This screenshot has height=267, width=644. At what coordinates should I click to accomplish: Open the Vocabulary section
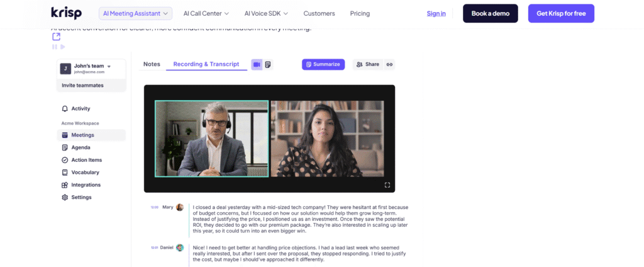(x=80, y=173)
